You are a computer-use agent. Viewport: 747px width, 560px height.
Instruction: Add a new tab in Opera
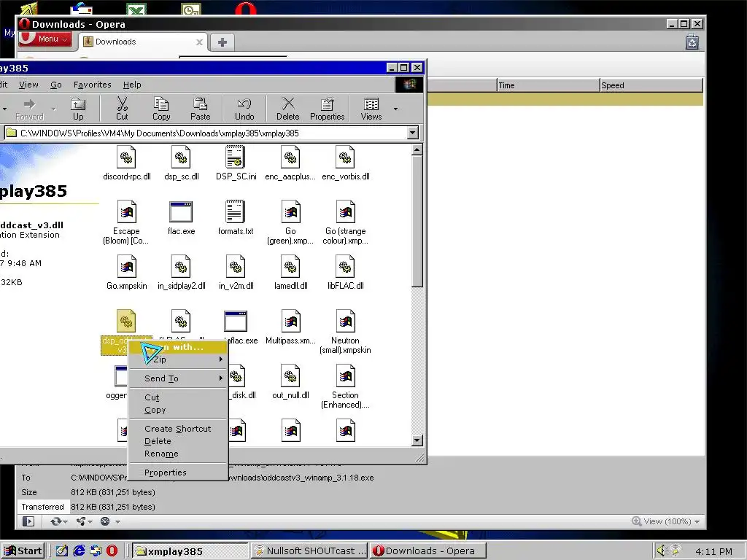tap(222, 42)
